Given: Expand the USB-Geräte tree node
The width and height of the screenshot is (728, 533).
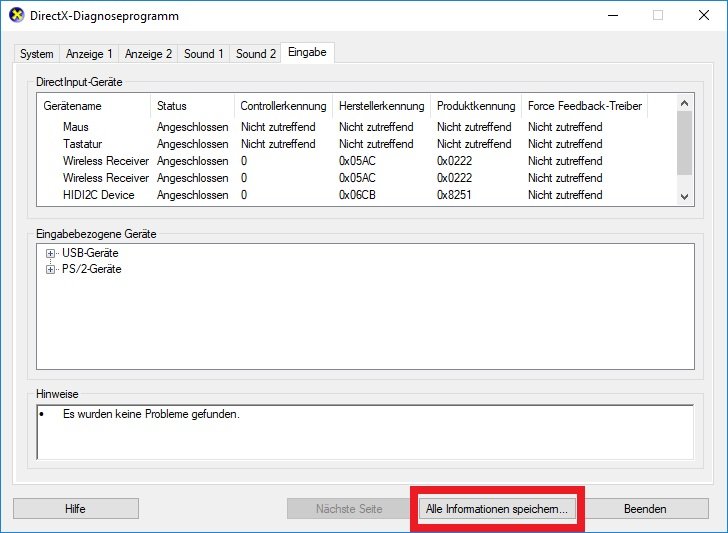Looking at the screenshot, I should point(50,254).
